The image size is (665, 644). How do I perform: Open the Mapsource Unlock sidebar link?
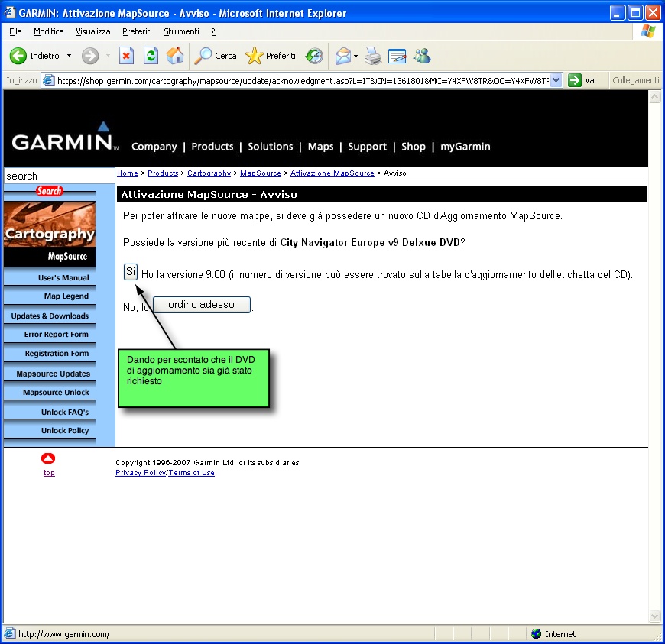coord(56,393)
